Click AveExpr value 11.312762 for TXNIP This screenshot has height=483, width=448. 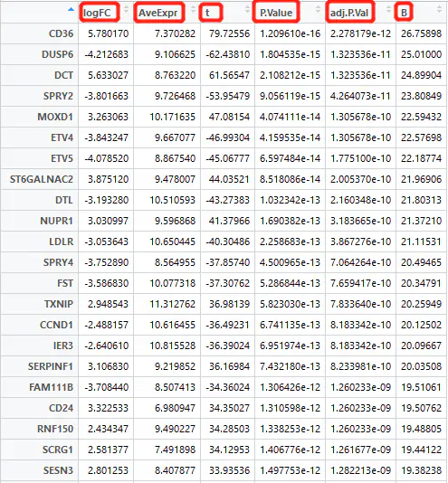pyautogui.click(x=172, y=304)
